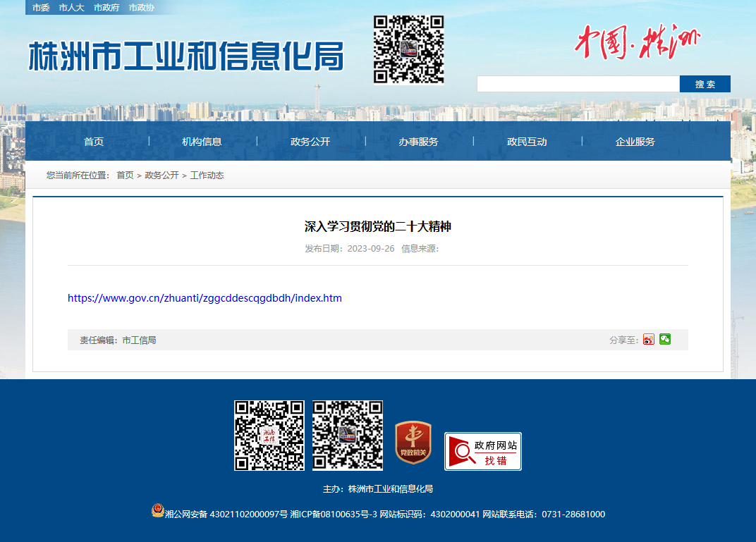The image size is (756, 542).
Task: Share article to Weibo icon
Action: pyautogui.click(x=649, y=339)
